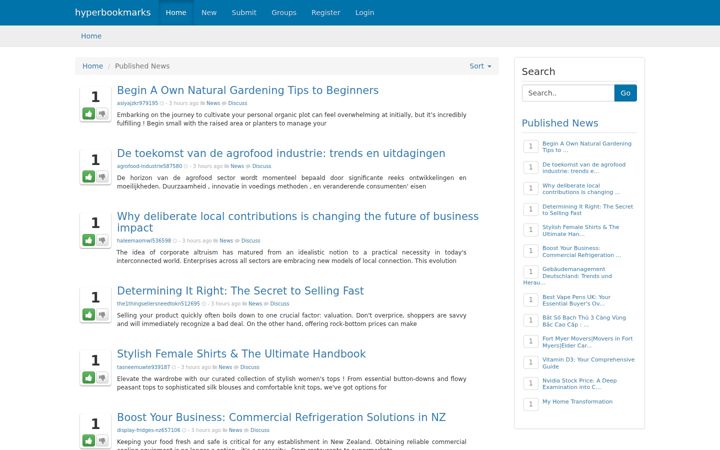This screenshot has height=450, width=720.
Task: Upvote 'Begin A Own Natural Gardening Tips' story
Action: tap(89, 113)
